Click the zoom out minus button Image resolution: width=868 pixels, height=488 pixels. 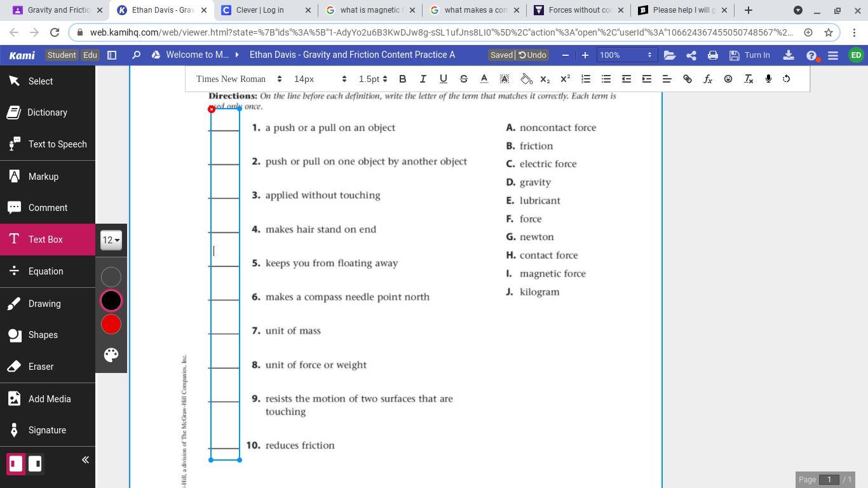566,55
